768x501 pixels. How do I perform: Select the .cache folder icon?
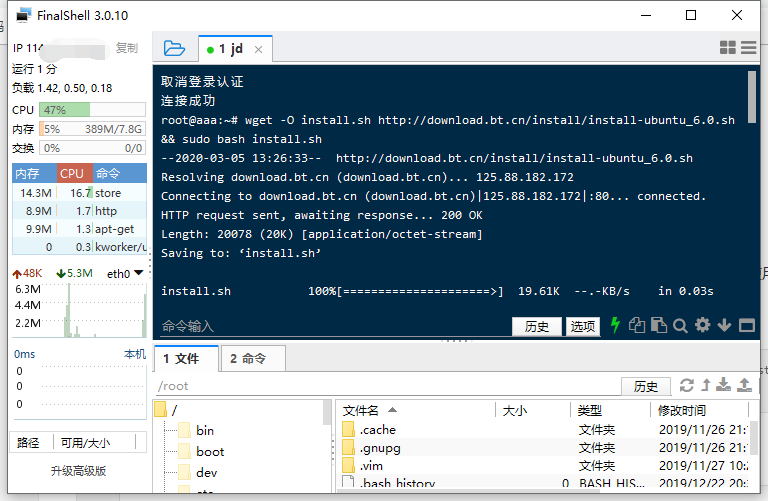coord(348,429)
